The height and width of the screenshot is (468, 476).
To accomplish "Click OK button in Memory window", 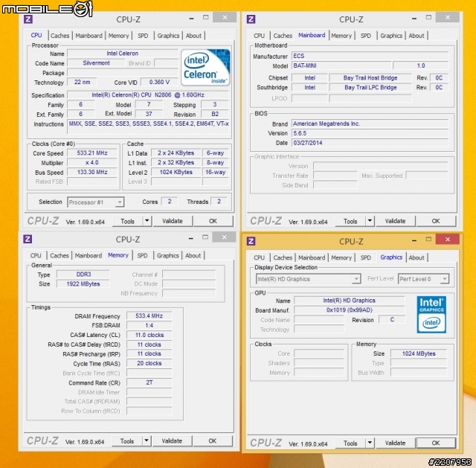I will (213, 441).
